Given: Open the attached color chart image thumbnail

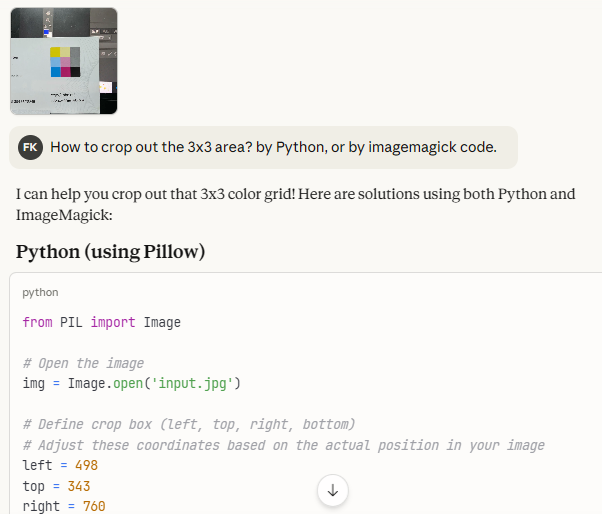Looking at the screenshot, I should click(64, 61).
